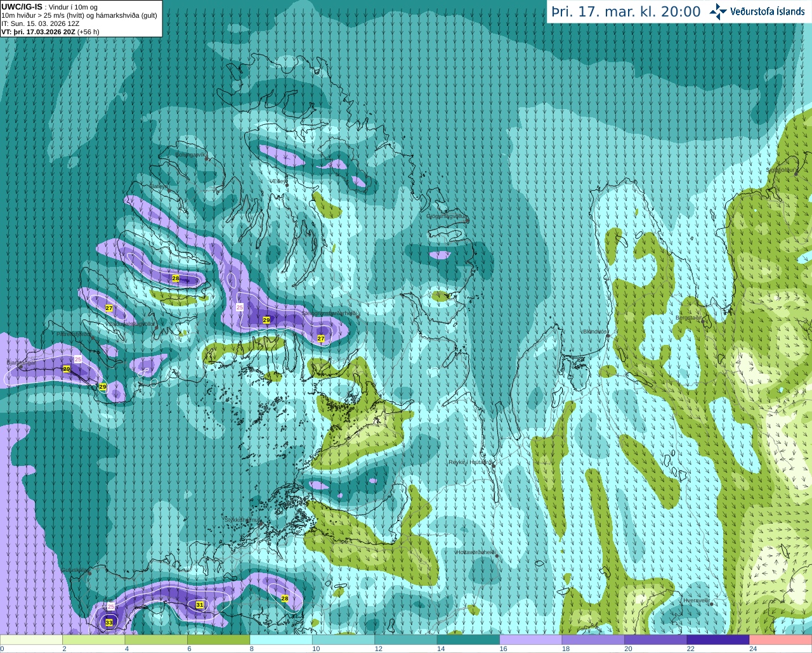Click the Stykkishólmur station label

click(x=242, y=520)
